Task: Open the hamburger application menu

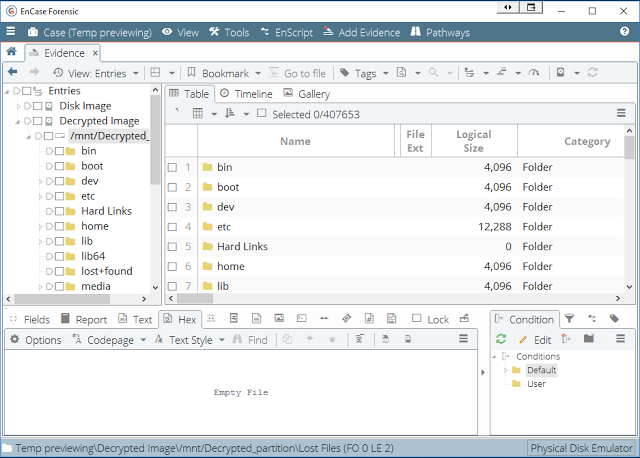Action: [x=11, y=31]
